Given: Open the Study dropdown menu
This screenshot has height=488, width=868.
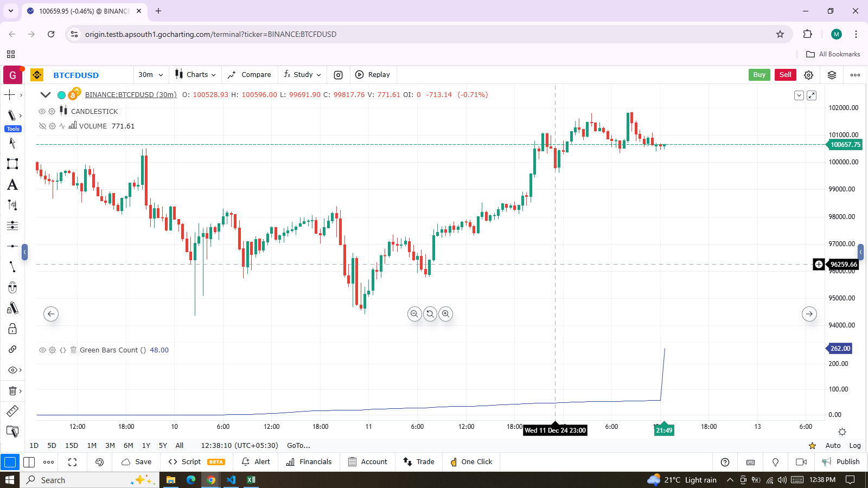Looking at the screenshot, I should (x=303, y=75).
